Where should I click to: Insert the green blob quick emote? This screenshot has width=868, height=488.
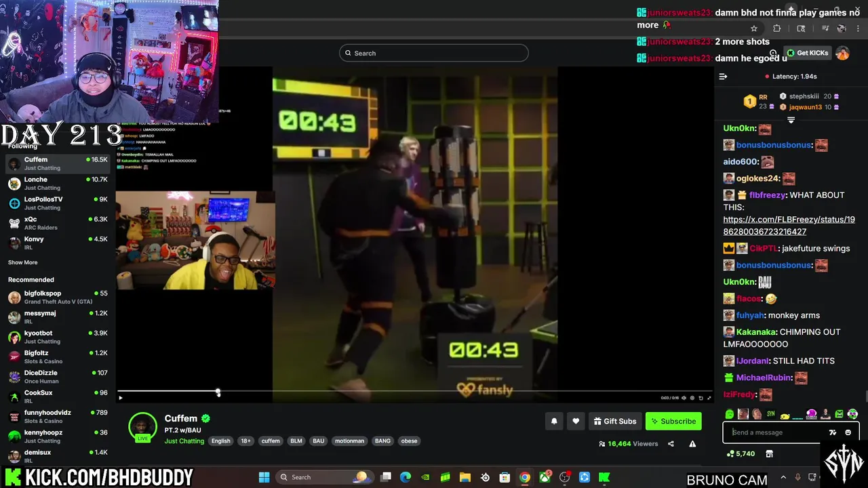[730, 414]
